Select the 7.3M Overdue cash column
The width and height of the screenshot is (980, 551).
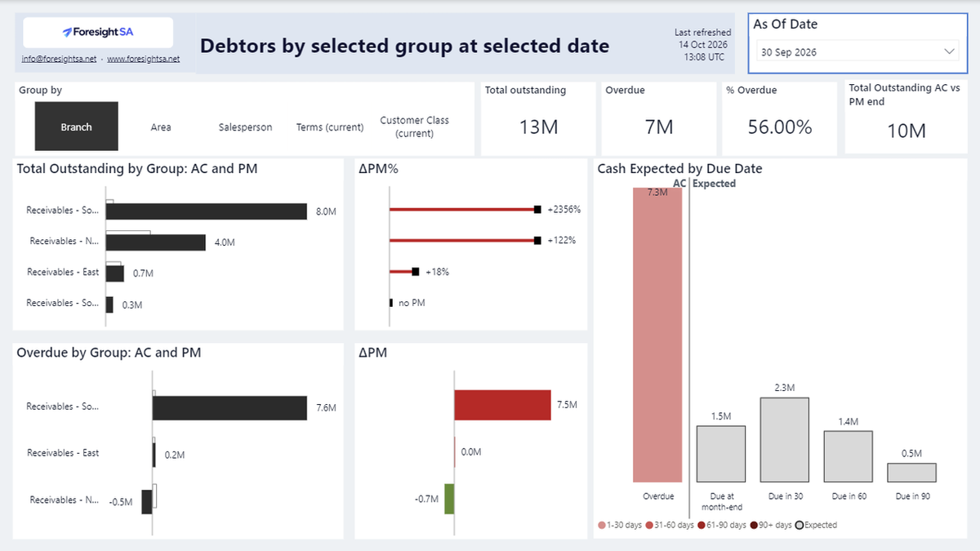657,335
